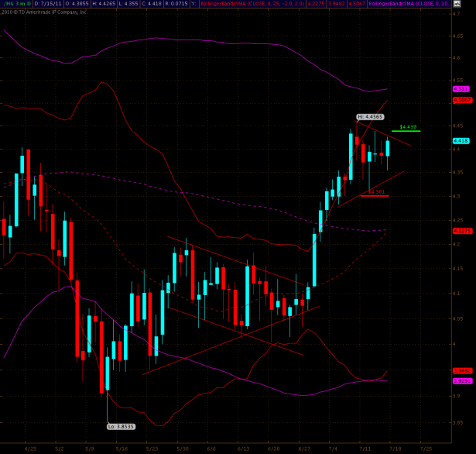Click the 6/27 date on time axis
The image size is (476, 454).
[x=303, y=448]
